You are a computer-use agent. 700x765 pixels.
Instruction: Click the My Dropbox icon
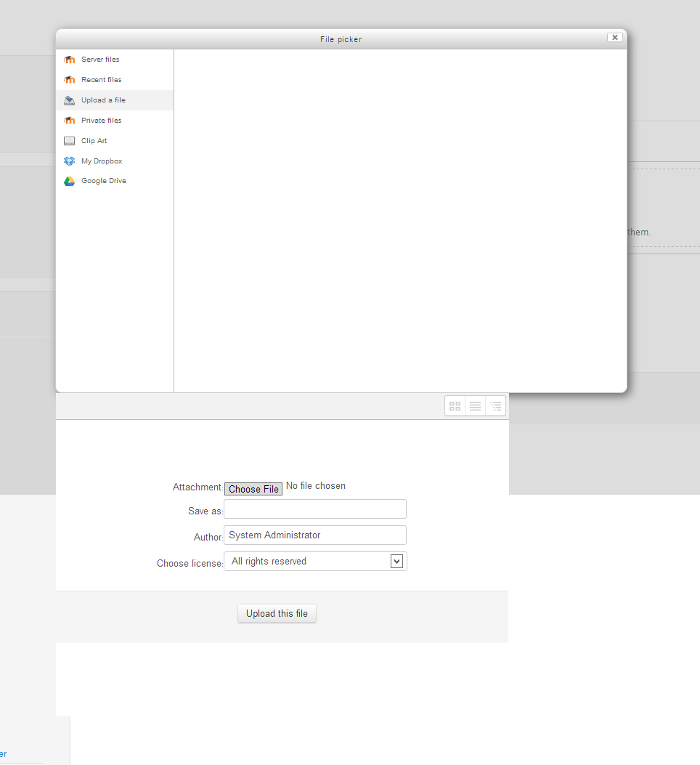[69, 161]
